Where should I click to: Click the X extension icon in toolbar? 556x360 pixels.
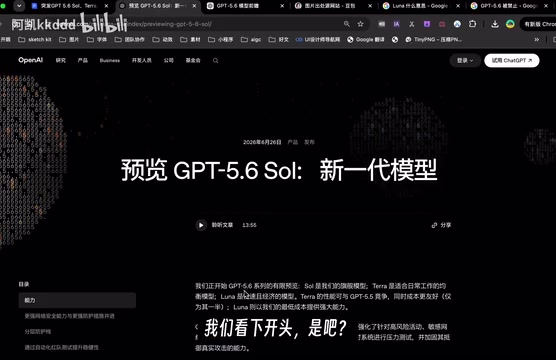pos(412,24)
